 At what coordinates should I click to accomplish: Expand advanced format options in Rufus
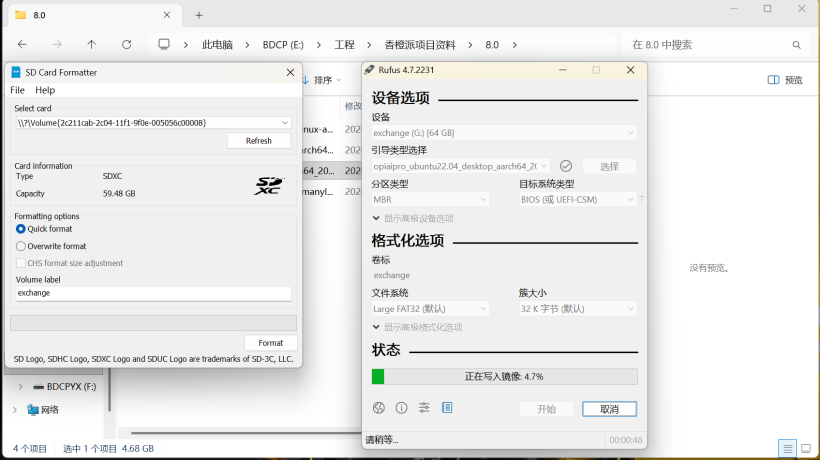click(417, 327)
